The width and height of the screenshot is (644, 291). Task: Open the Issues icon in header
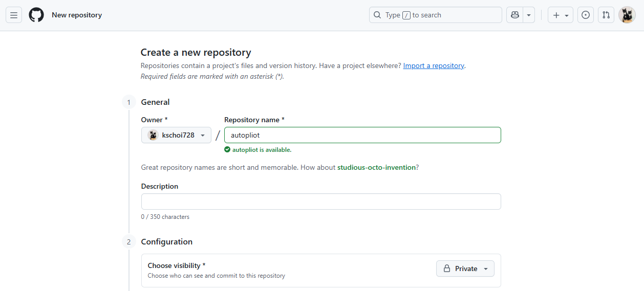tap(586, 15)
